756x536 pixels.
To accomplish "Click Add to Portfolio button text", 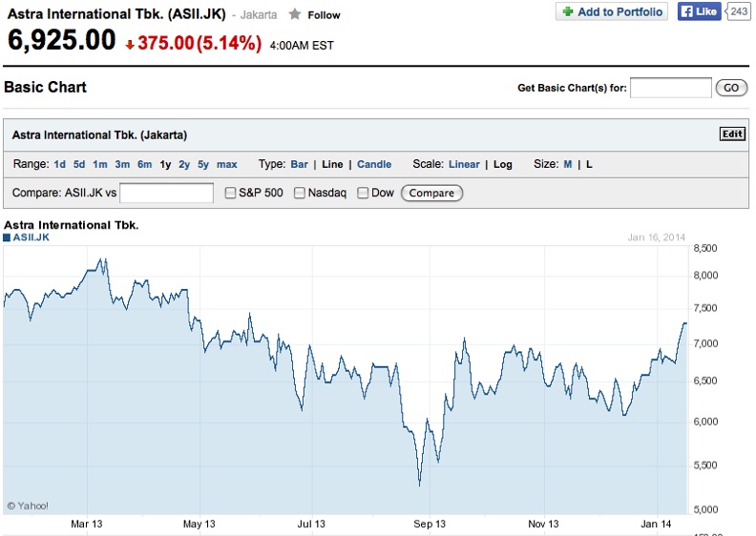I will pyautogui.click(x=620, y=11).
